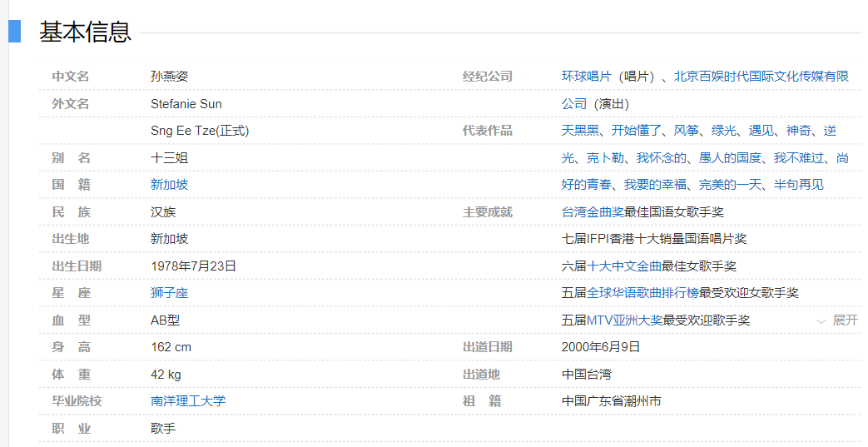Select the height value 162 cm
The image size is (868, 447).
(x=171, y=347)
